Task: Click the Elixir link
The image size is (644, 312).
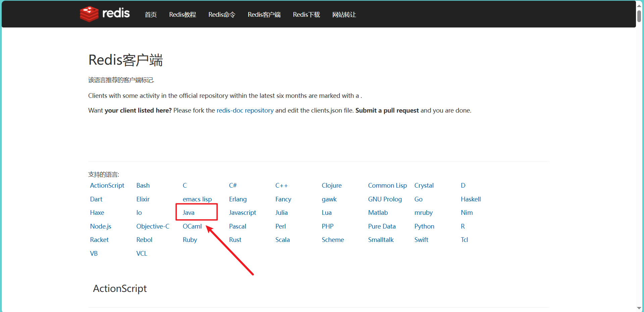Action: click(143, 199)
